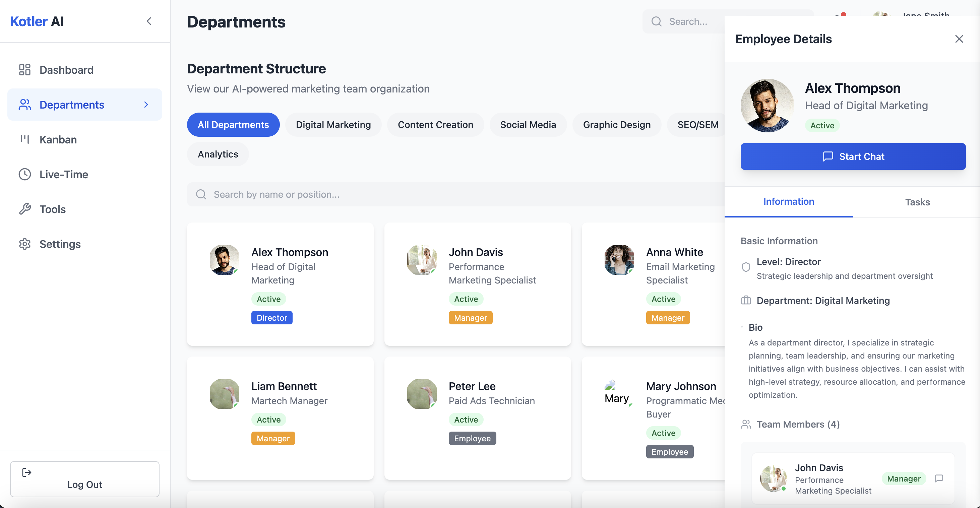Close the Employee Details panel
The height and width of the screenshot is (508, 980).
point(959,39)
